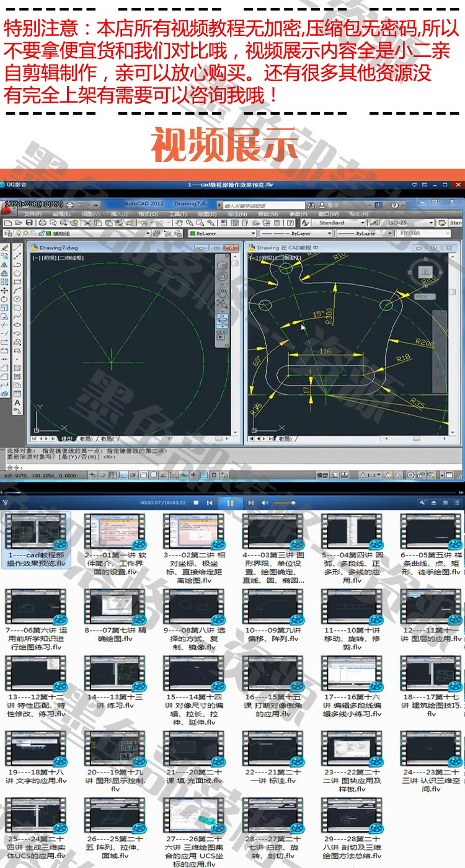
Task: Select the Line tool in Draw toolbar
Action: (17, 247)
